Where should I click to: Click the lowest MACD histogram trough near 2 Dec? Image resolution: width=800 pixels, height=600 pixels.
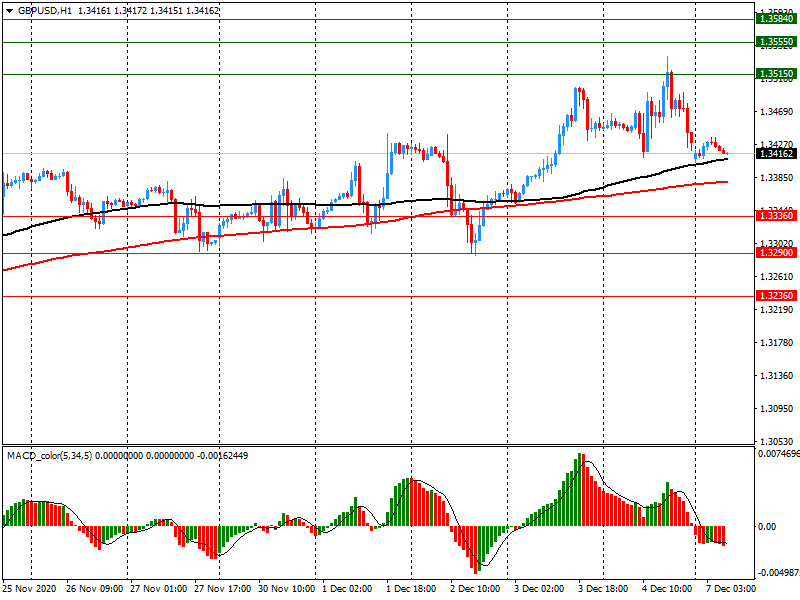pyautogui.click(x=476, y=565)
